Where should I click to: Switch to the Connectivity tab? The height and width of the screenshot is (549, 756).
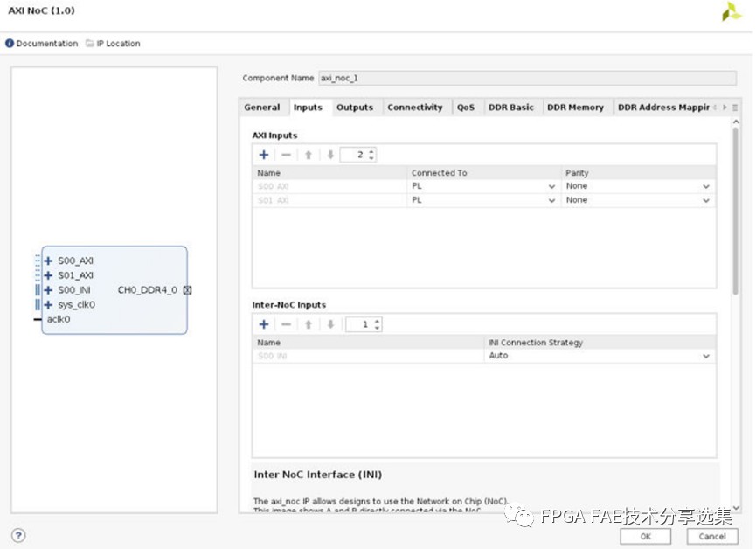[x=415, y=108]
